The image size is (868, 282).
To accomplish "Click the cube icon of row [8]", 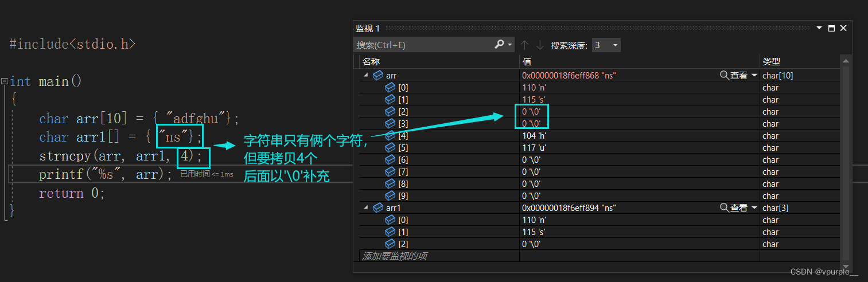I will pos(390,183).
